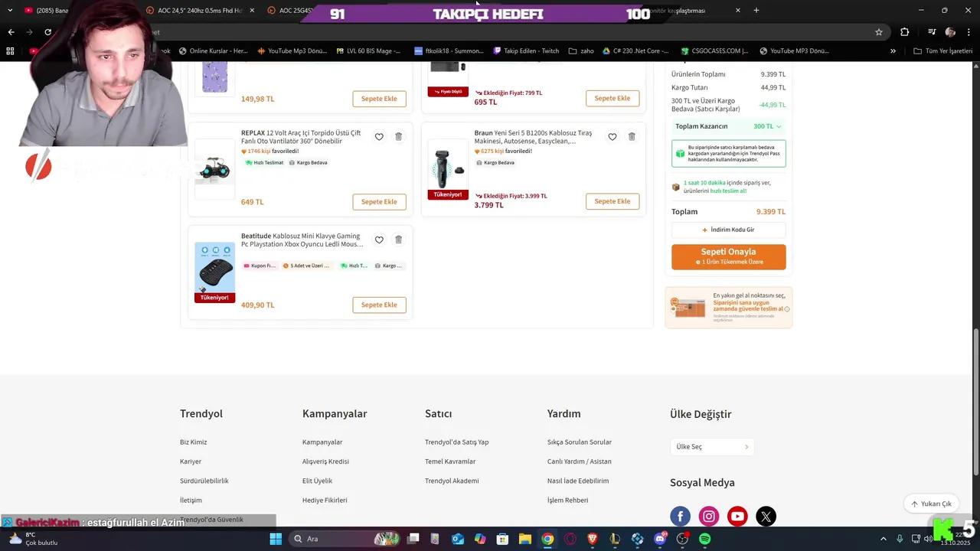This screenshot has width=980, height=551.
Task: Open Online Kurslar bookmark
Action: 213,51
